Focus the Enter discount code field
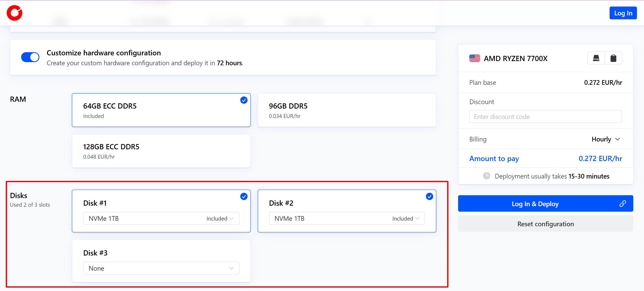 pos(545,117)
